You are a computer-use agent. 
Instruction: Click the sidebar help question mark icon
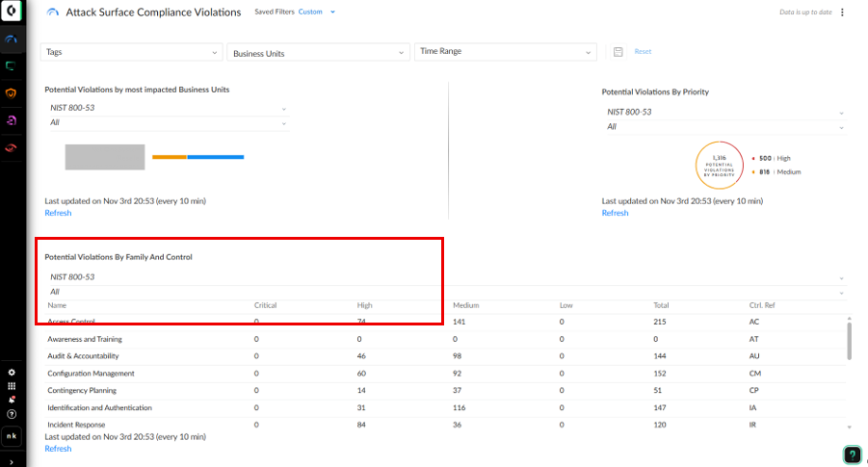point(11,413)
